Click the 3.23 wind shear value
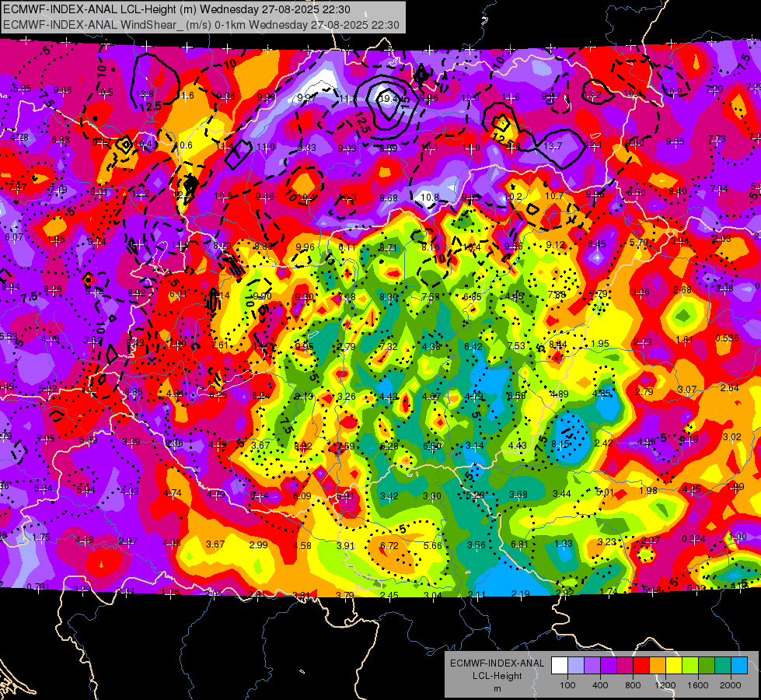 (x=606, y=541)
